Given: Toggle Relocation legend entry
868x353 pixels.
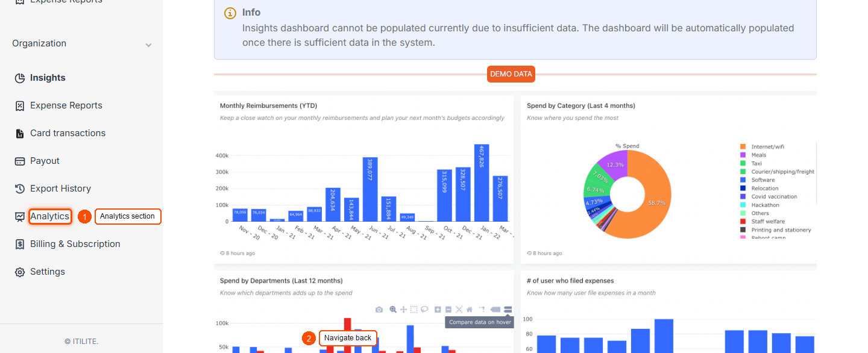Looking at the screenshot, I should [759, 188].
